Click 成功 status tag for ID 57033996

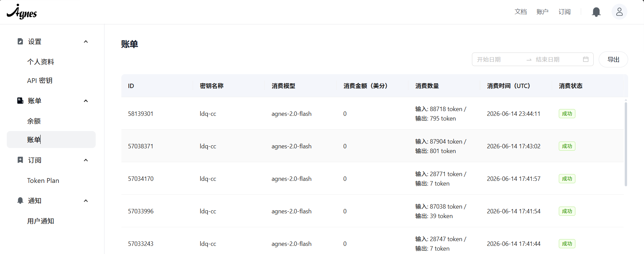567,211
